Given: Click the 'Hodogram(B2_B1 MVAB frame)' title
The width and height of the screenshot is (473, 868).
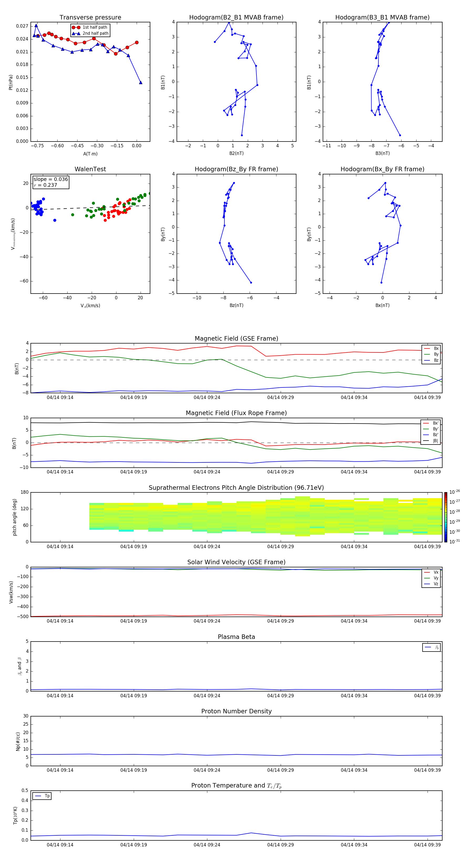Looking at the screenshot, I should 236,18.
